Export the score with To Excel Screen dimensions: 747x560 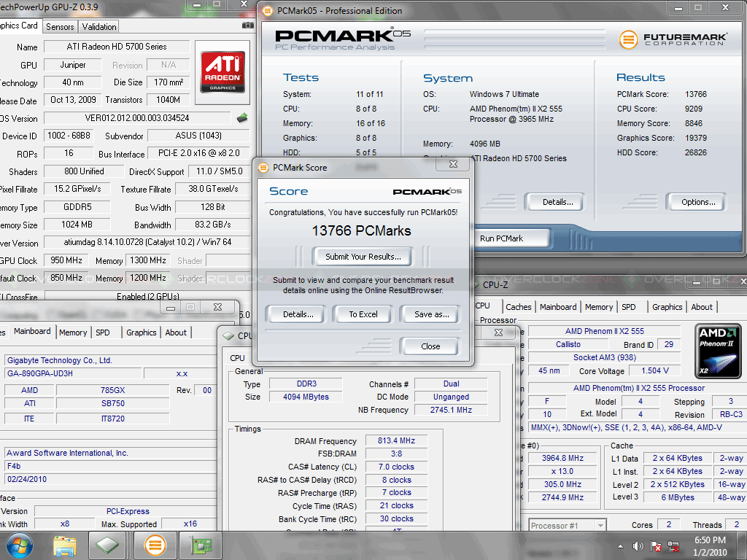[x=363, y=314]
